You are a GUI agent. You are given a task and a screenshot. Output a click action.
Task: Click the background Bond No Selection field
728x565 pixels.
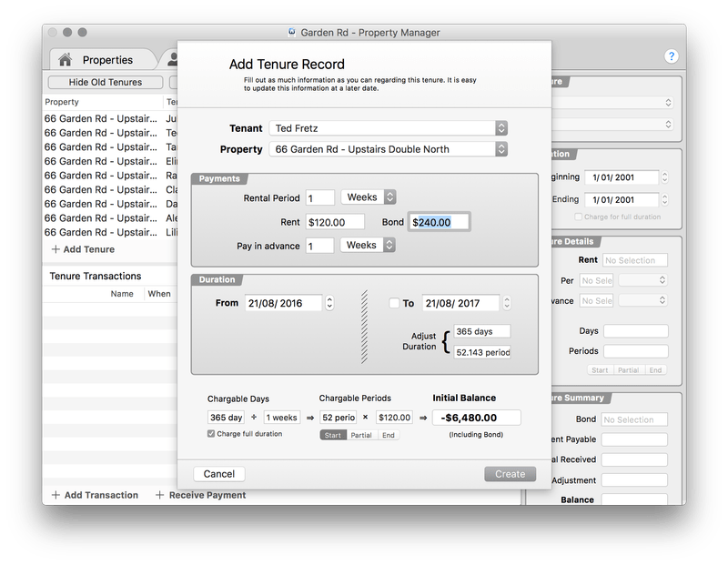[x=633, y=419]
